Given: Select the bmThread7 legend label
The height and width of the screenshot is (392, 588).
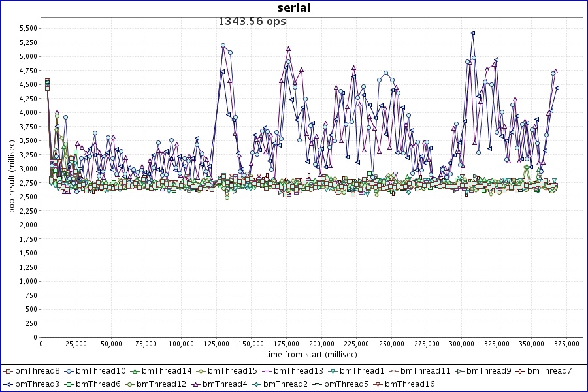Looking at the screenshot, I should pos(549,371).
